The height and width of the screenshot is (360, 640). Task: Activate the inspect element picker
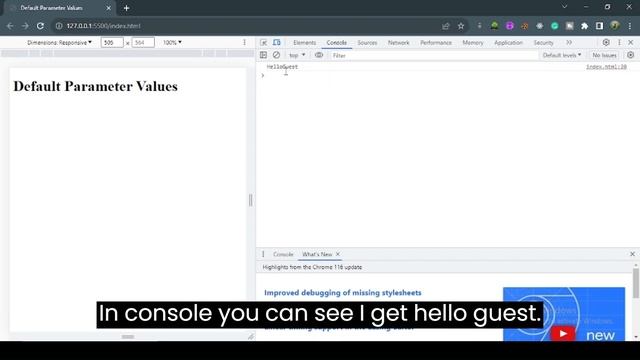pyautogui.click(x=264, y=42)
